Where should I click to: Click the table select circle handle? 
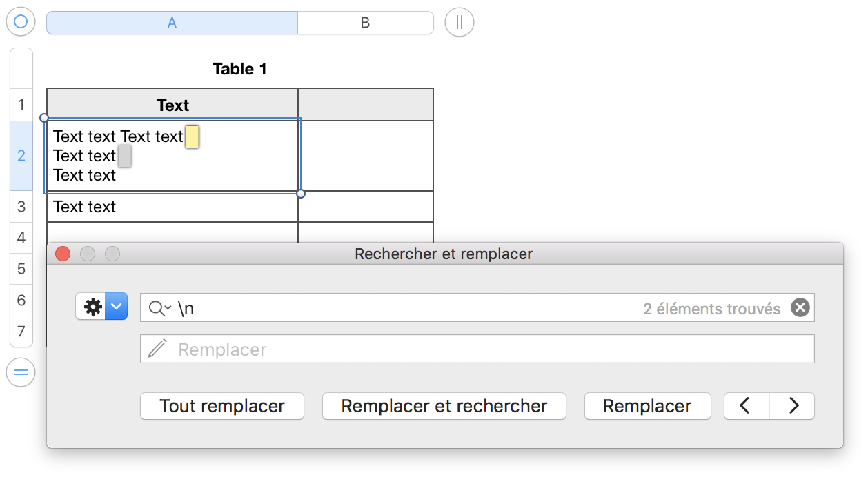click(21, 22)
